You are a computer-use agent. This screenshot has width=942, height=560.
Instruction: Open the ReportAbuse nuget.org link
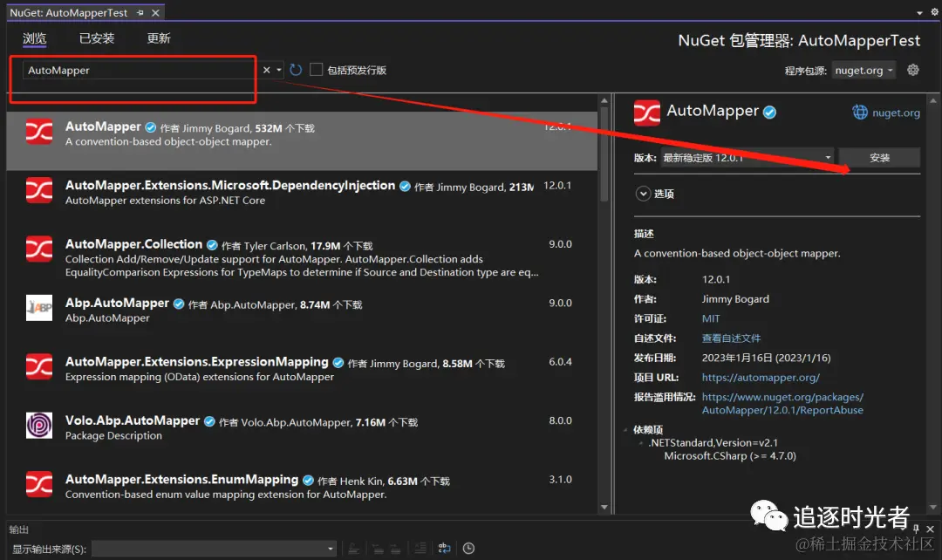782,403
